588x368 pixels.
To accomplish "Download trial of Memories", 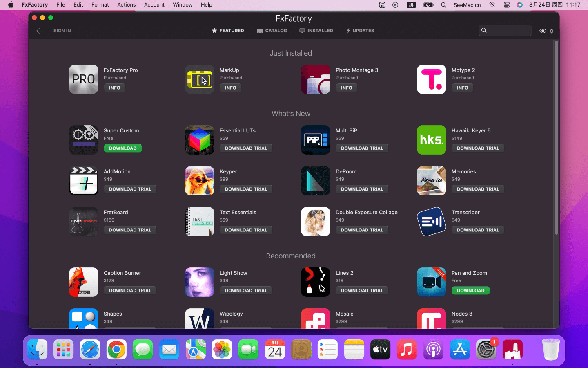I will 478,189.
